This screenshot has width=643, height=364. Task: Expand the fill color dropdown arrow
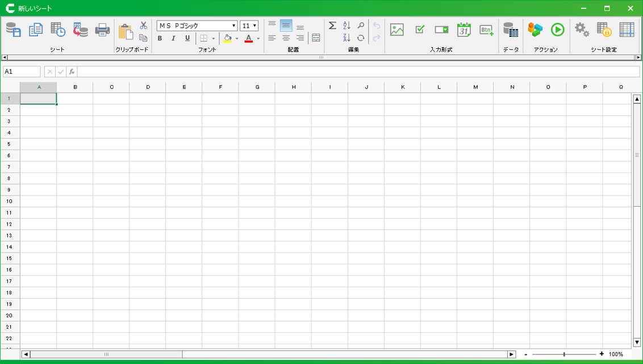click(237, 39)
